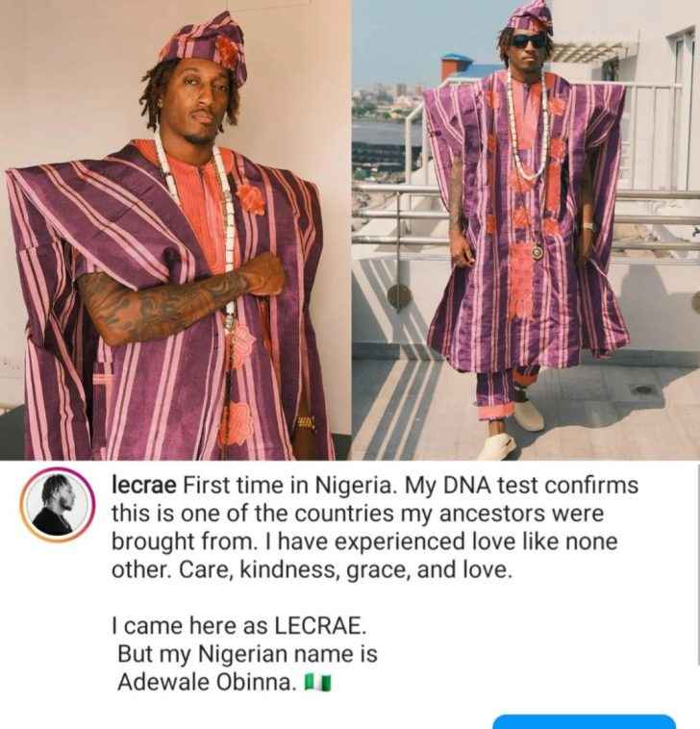Tap the Nigerian flag emoji
Screen dimensions: 700x729
317,683
